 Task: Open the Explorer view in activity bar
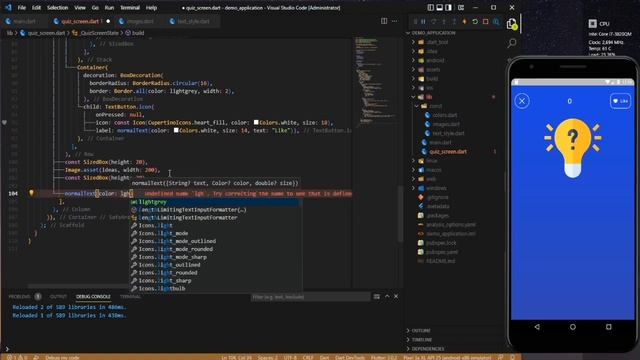tap(512, 24)
